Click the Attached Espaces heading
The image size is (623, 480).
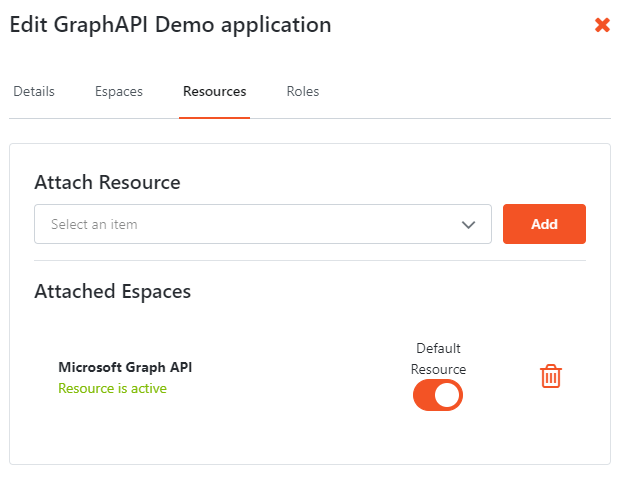pos(112,292)
